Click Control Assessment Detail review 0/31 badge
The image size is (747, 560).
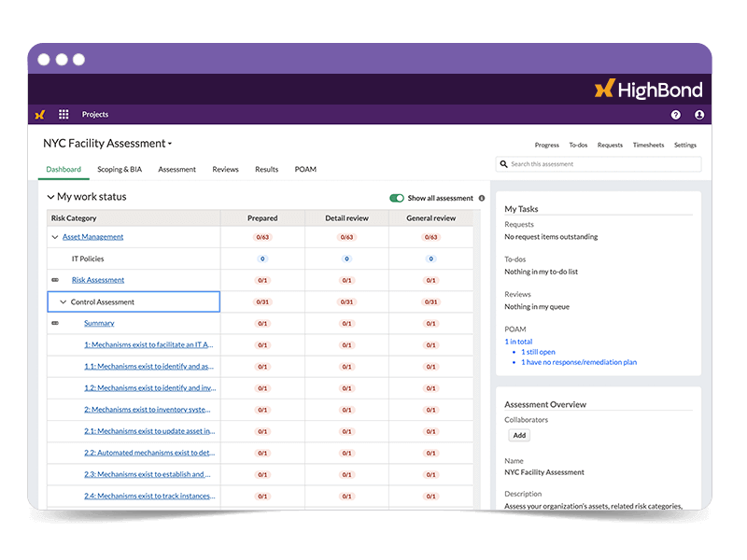coord(346,301)
